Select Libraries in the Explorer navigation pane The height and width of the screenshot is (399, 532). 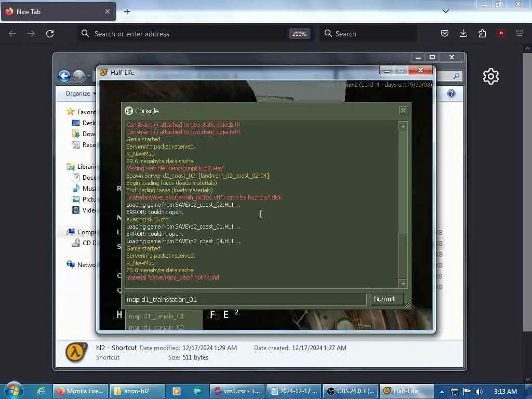pos(82,167)
